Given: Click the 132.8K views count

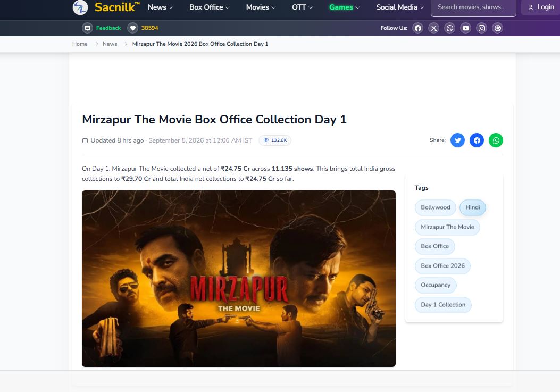Looking at the screenshot, I should [x=279, y=140].
